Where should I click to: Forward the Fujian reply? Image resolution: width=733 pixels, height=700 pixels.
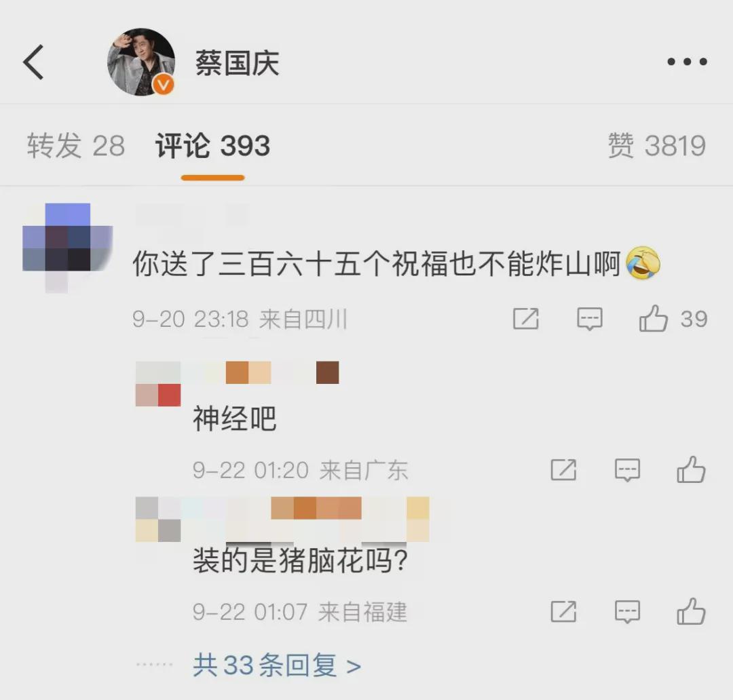click(x=563, y=612)
